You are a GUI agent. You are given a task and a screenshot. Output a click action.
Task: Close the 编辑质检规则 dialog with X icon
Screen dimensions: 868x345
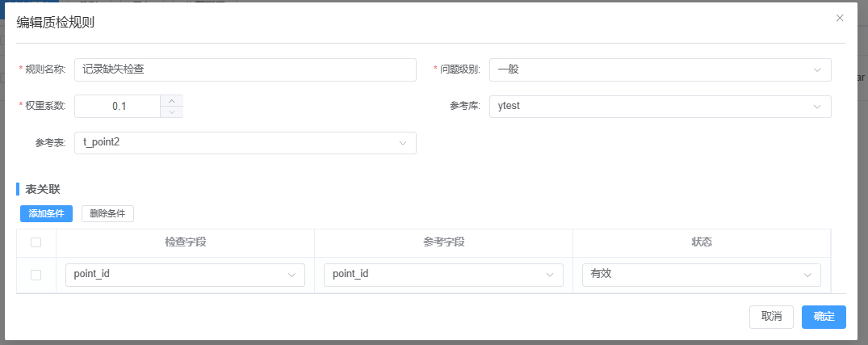click(x=840, y=18)
